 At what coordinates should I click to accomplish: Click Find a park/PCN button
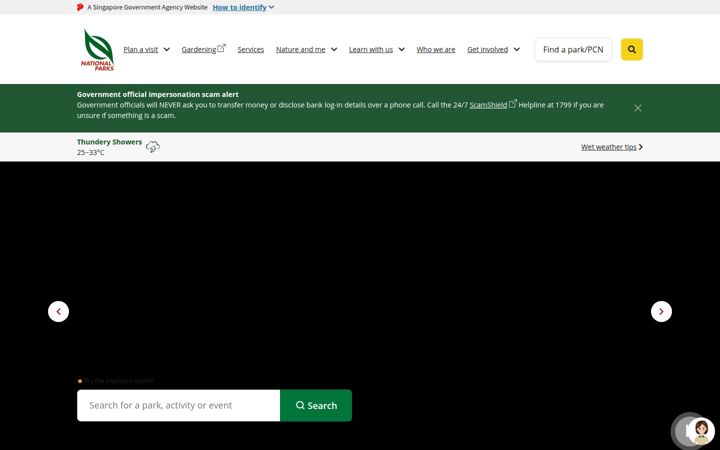pos(573,50)
